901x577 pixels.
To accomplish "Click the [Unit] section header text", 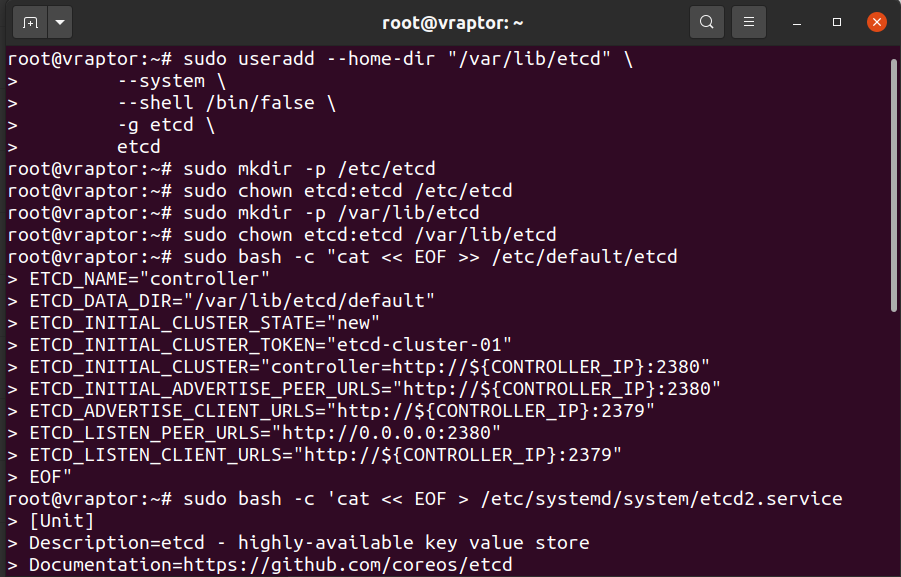I will 61,521.
